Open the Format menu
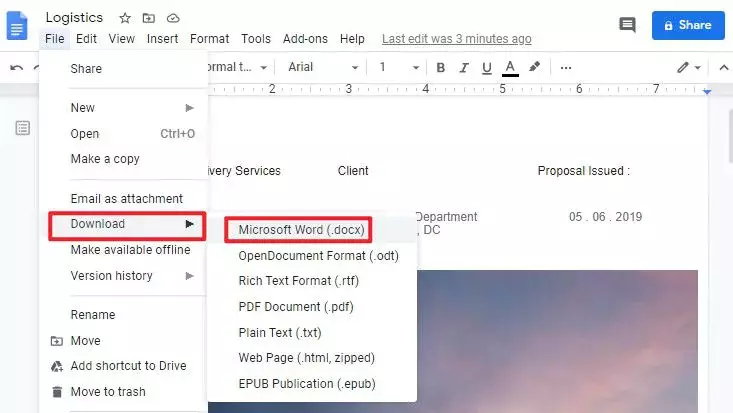 point(209,39)
